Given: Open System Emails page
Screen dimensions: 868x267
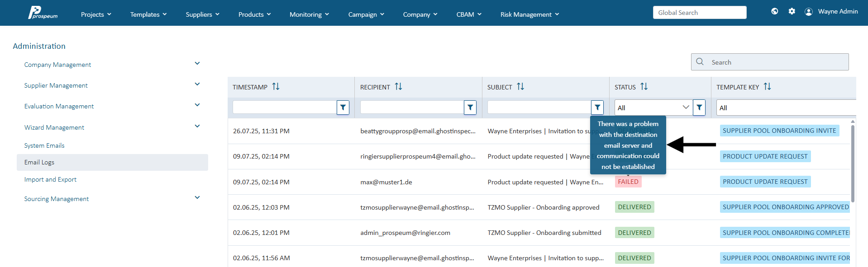Looking at the screenshot, I should 44,145.
